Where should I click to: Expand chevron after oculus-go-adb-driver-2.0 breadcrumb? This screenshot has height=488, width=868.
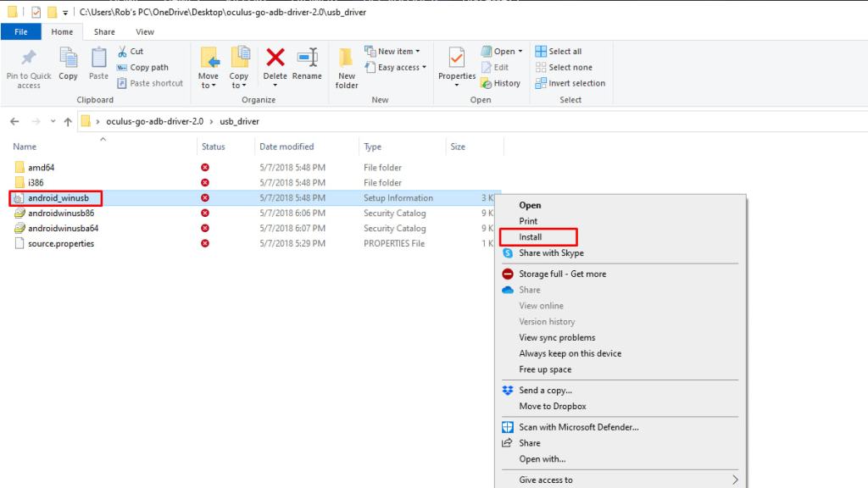click(211, 122)
